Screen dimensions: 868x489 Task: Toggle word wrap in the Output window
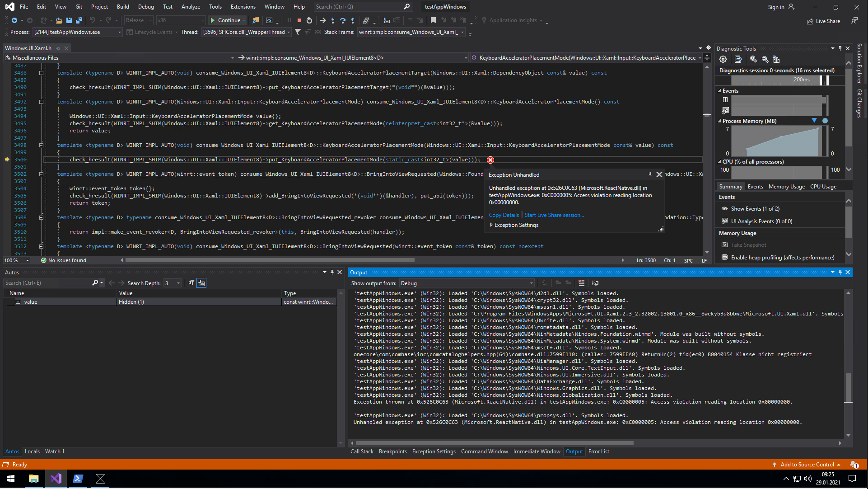click(x=595, y=283)
